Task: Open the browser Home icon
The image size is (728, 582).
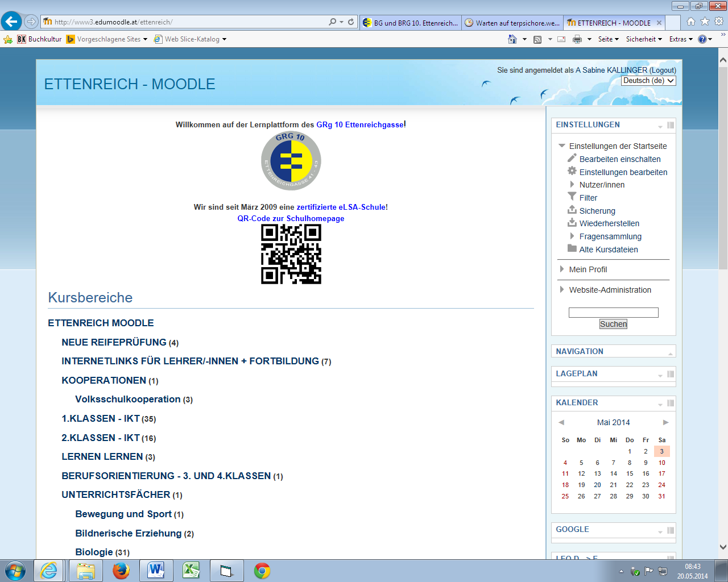Action: (690, 22)
